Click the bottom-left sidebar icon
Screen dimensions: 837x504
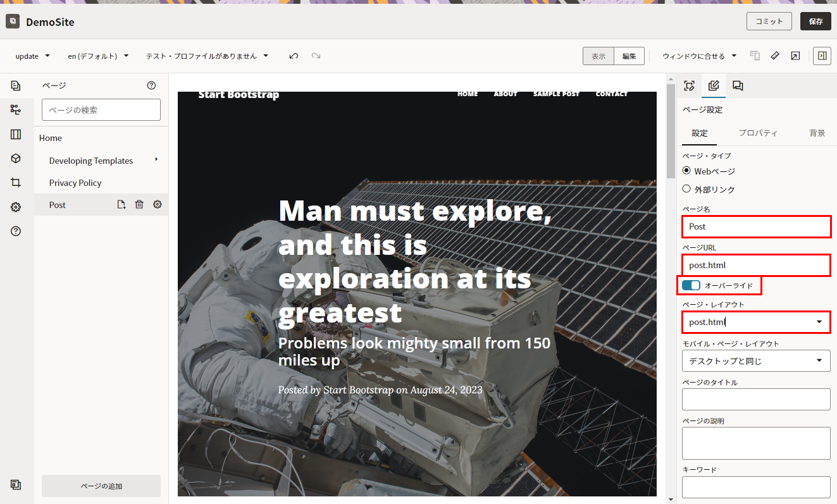click(x=16, y=484)
